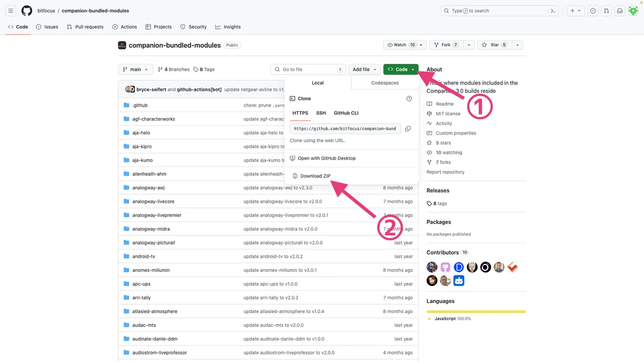The image size is (644, 362).
Task: Copy the HTTPS clone URL
Action: 408,129
